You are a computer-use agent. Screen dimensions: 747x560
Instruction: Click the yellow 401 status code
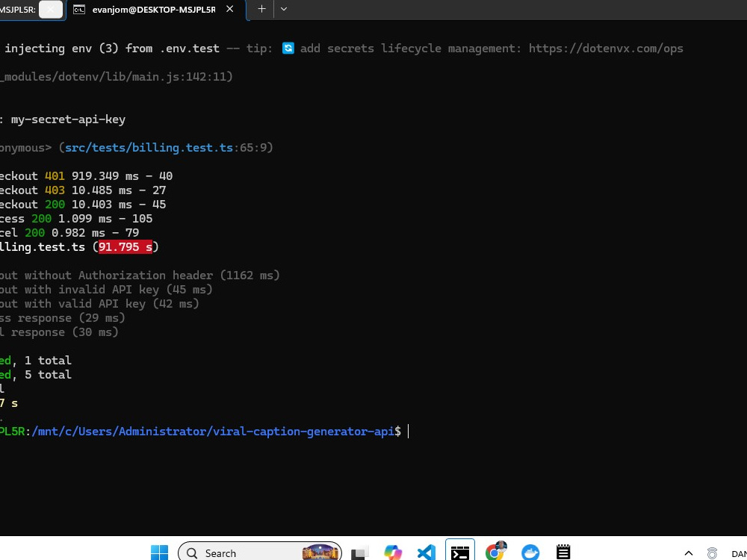pos(55,175)
